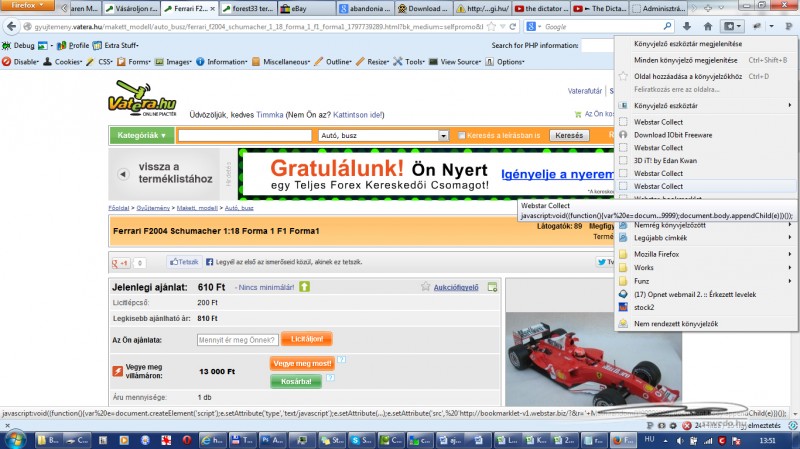Click the bookmarks menu toolbar button

pyautogui.click(x=733, y=27)
